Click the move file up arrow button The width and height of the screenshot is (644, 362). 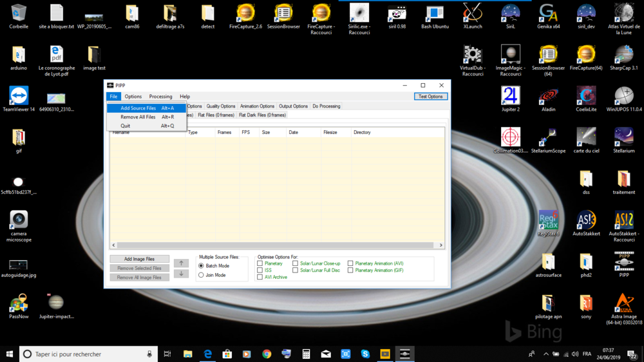pos(181,263)
